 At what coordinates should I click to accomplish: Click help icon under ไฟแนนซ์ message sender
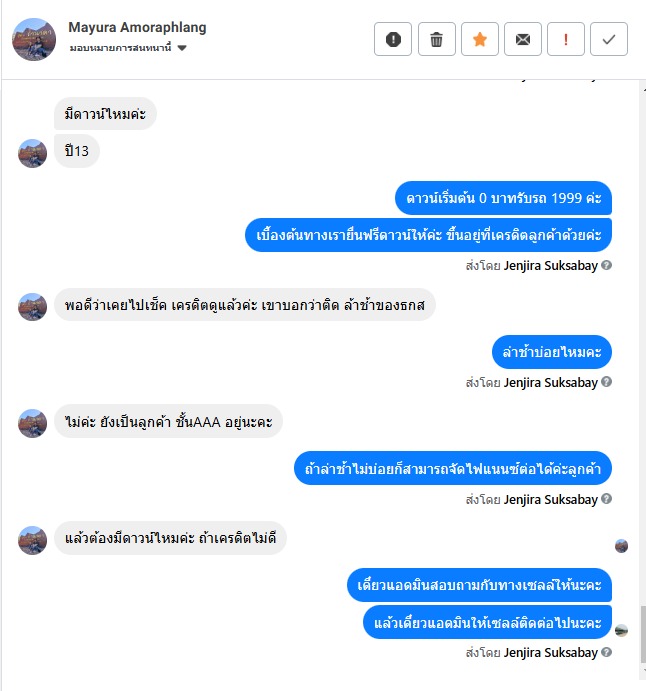pyautogui.click(x=606, y=499)
